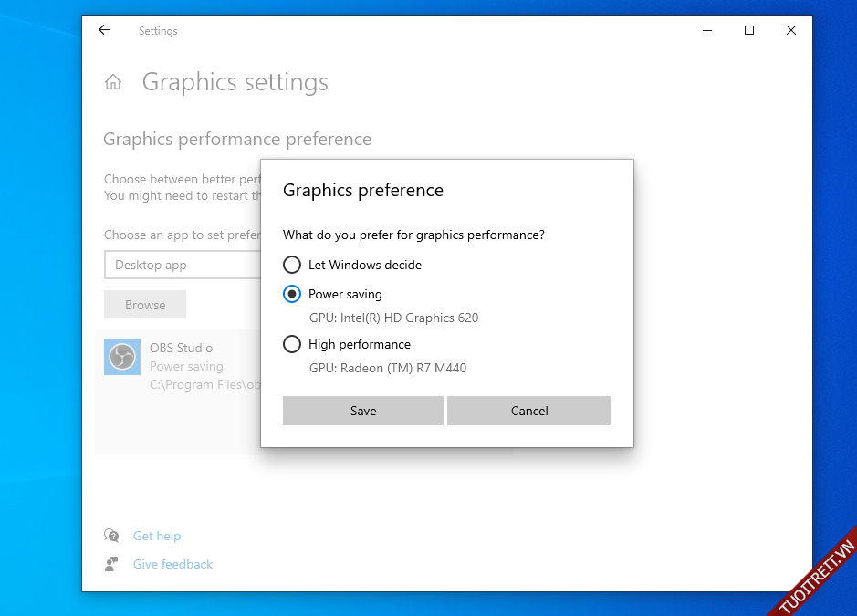Screen dimensions: 857x616
Task: Click the back arrow in Settings
Action: click(104, 30)
